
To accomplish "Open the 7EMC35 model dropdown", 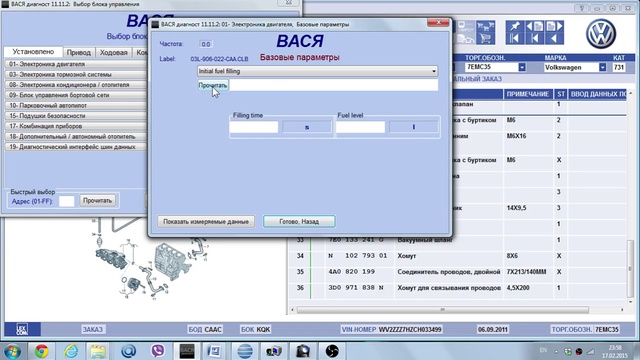I will click(522, 67).
